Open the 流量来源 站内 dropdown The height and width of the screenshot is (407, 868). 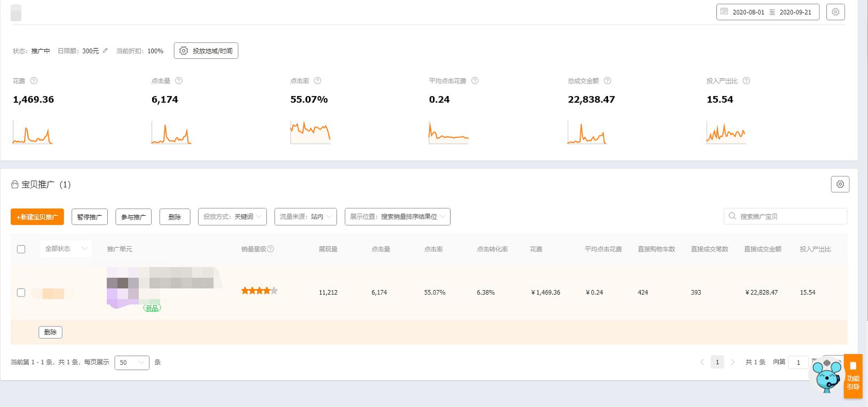305,217
